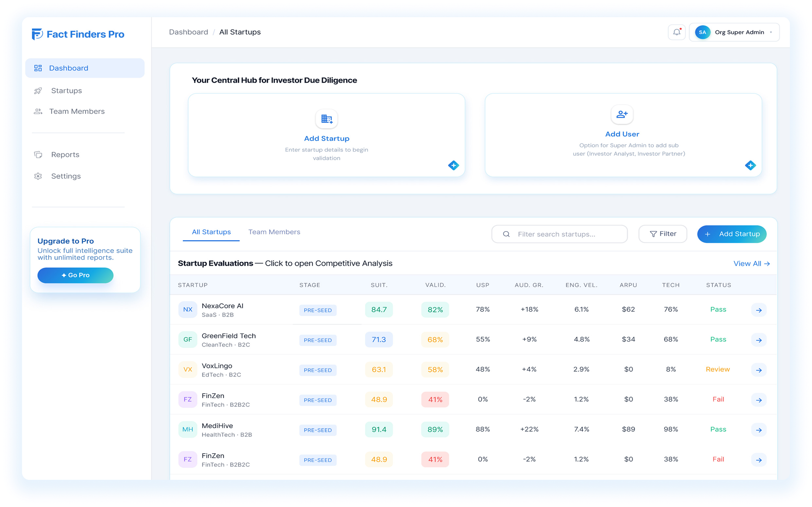Click the Review status for VoxLingo
Image resolution: width=812 pixels, height=507 pixels.
click(x=717, y=369)
